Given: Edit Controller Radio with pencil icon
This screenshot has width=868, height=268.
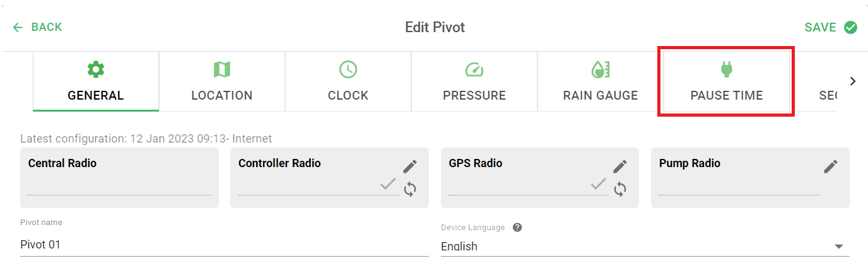Looking at the screenshot, I should (x=410, y=166).
